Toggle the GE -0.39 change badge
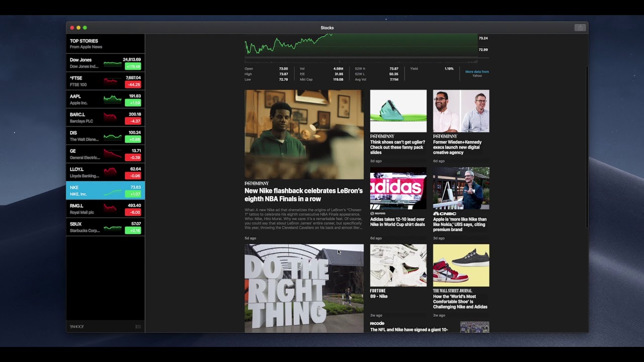Image resolution: width=644 pixels, height=362 pixels. (x=133, y=157)
